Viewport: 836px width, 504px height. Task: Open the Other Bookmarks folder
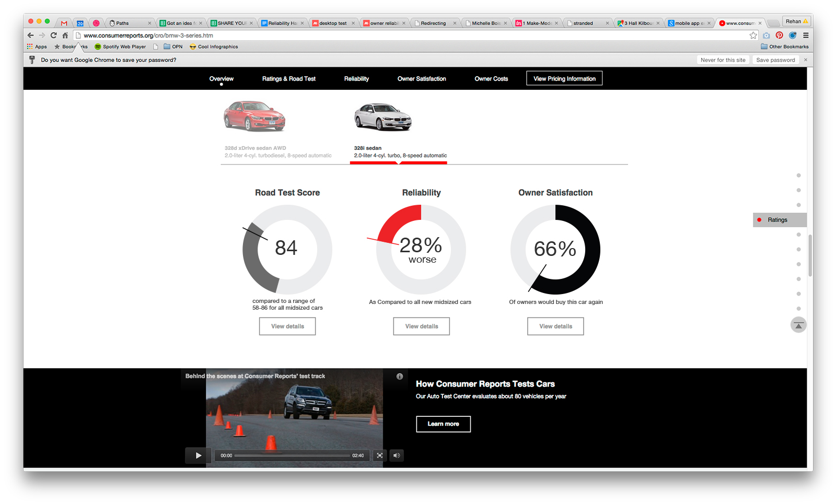tap(784, 46)
